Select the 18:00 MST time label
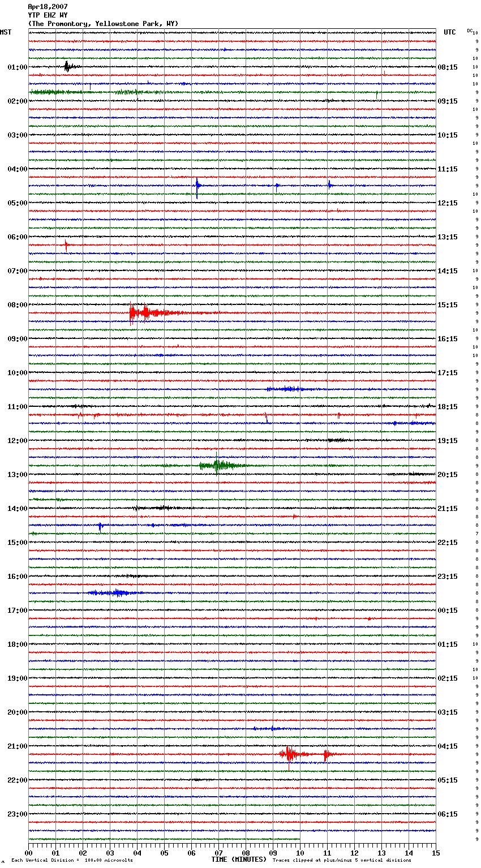Screen dimensions: 481x868 pos(18,644)
